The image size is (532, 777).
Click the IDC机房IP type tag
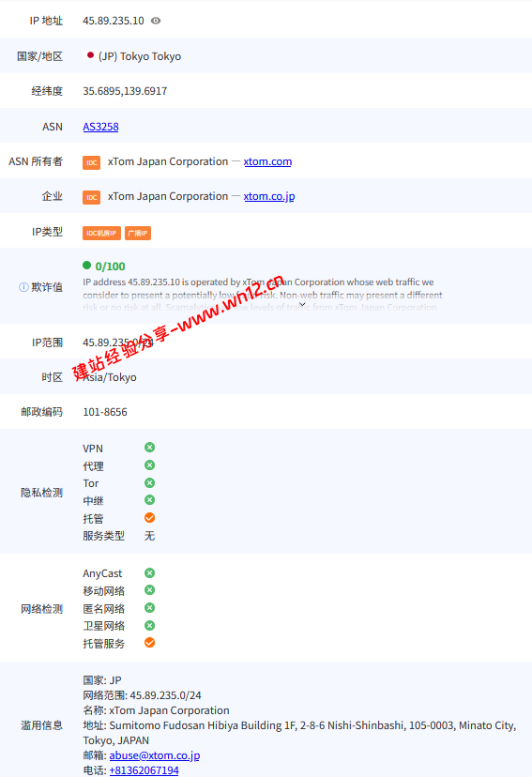tap(101, 233)
